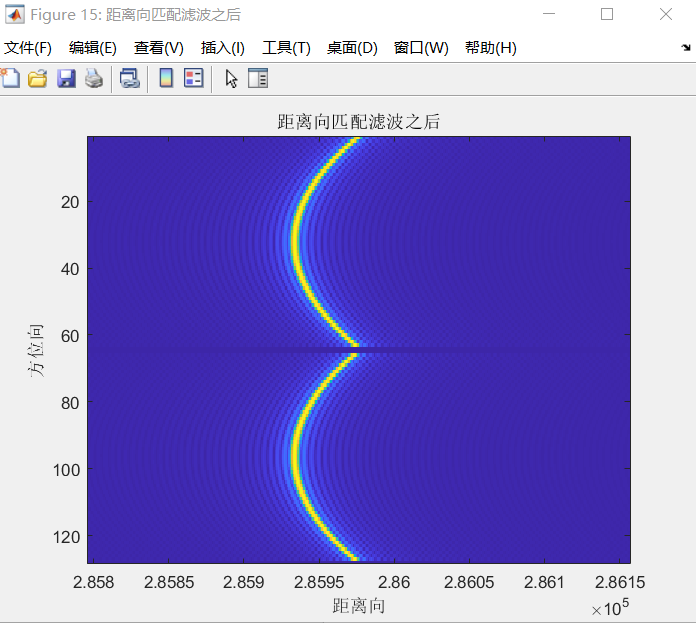Screen dimensions: 696x623
Task: Open the 文件(F) menu
Action: point(28,47)
